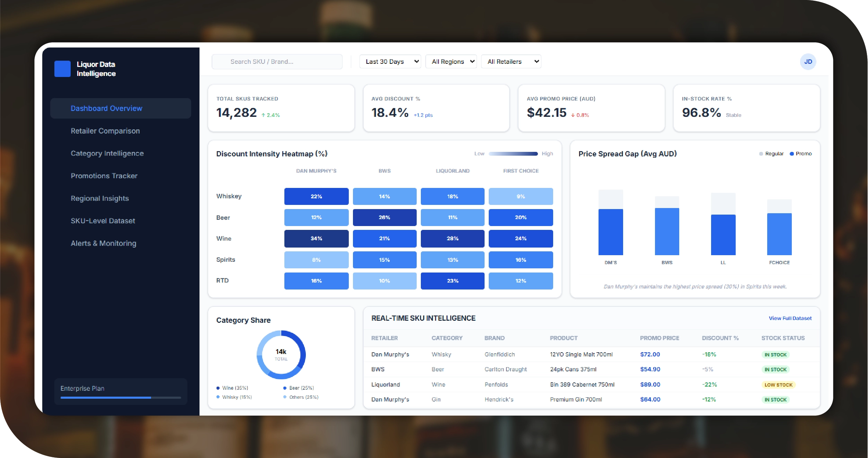Viewport: 868px width, 458px height.
Task: Click the View Full Dataset link
Action: [x=790, y=318]
